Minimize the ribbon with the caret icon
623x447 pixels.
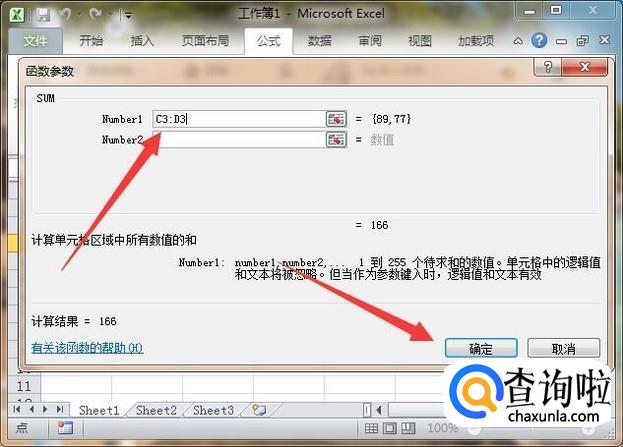coord(518,41)
